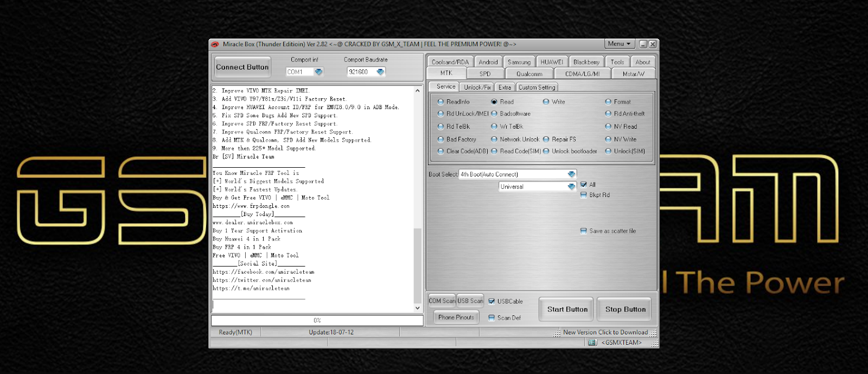The height and width of the screenshot is (374, 868).
Task: Open the CDMA/LG/MI tab
Action: click(x=582, y=73)
